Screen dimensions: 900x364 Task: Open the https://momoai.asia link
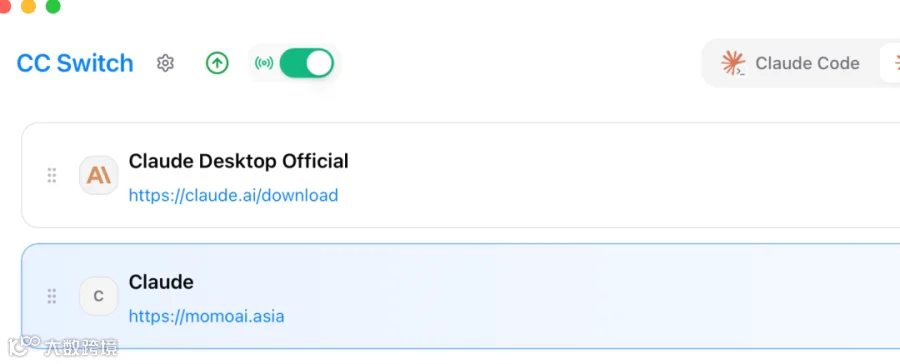206,316
